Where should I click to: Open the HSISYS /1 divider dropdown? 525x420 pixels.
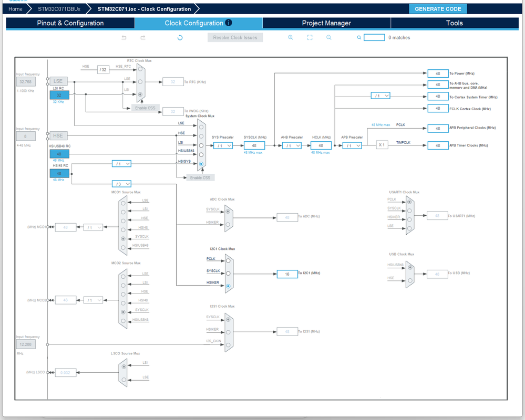[121, 164]
